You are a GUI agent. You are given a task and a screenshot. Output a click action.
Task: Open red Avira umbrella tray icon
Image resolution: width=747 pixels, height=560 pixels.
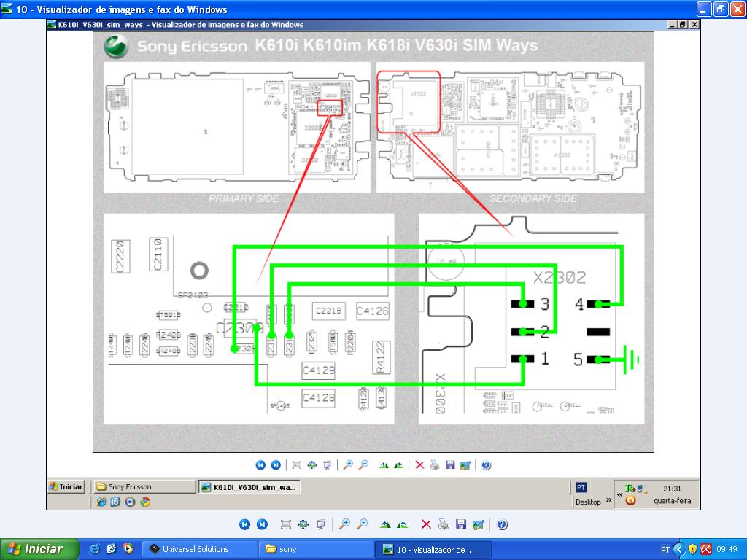(706, 549)
